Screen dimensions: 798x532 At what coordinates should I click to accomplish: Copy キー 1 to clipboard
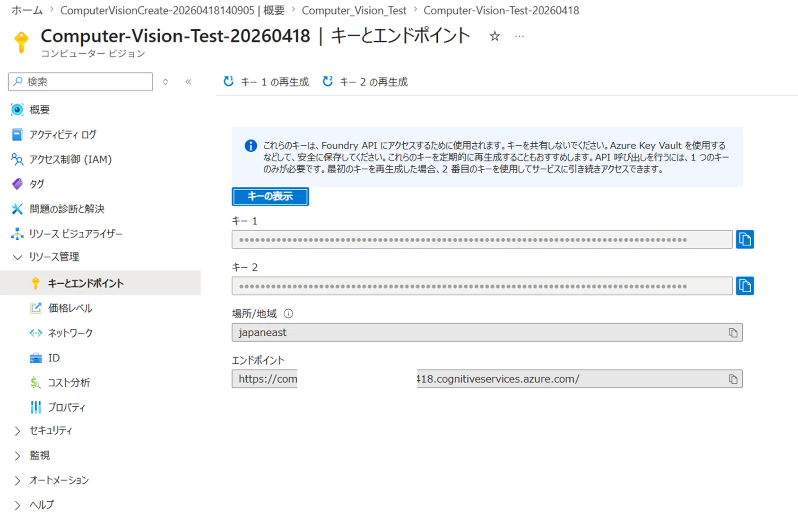(745, 239)
